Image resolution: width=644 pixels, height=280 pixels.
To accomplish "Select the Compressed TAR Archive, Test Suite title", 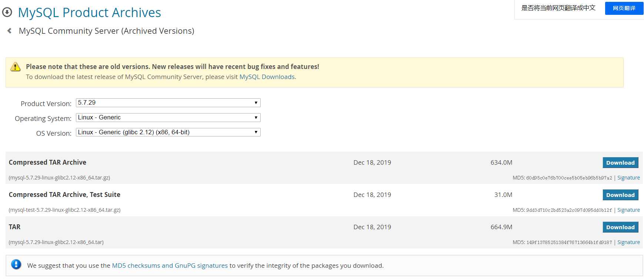I will point(64,195).
